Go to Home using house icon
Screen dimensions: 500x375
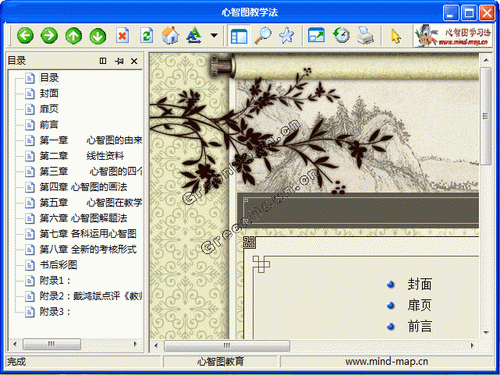(x=170, y=35)
